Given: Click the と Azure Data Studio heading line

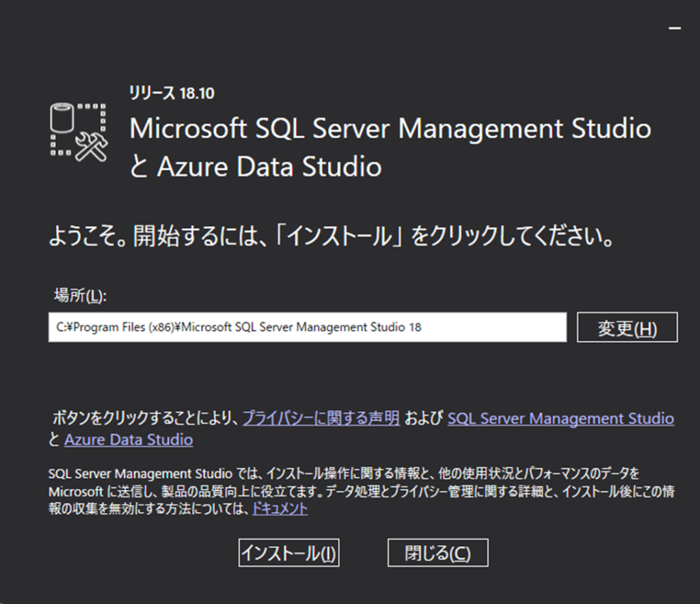Looking at the screenshot, I should click(256, 167).
